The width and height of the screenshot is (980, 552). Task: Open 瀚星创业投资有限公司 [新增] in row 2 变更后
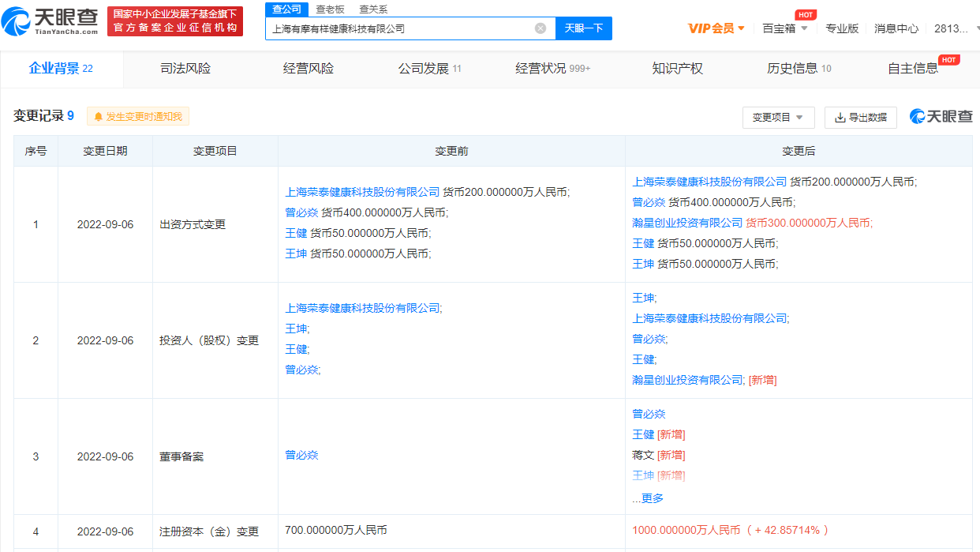point(687,380)
